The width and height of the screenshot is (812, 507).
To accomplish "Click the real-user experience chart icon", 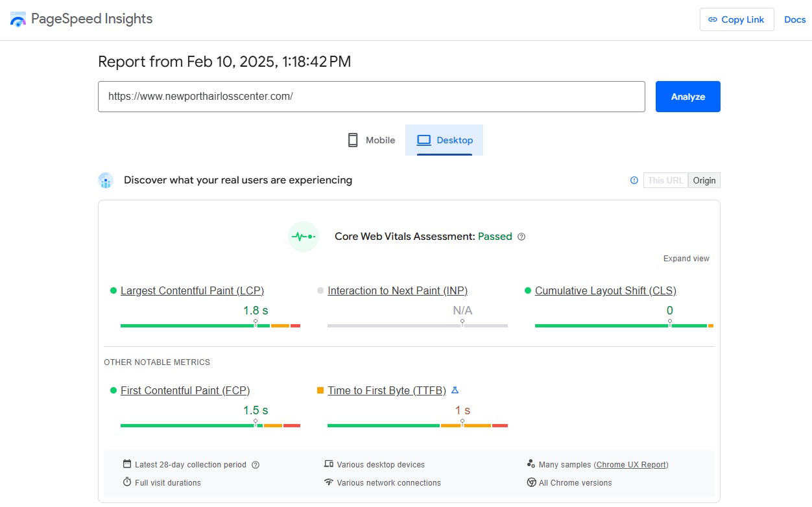I will [x=106, y=180].
